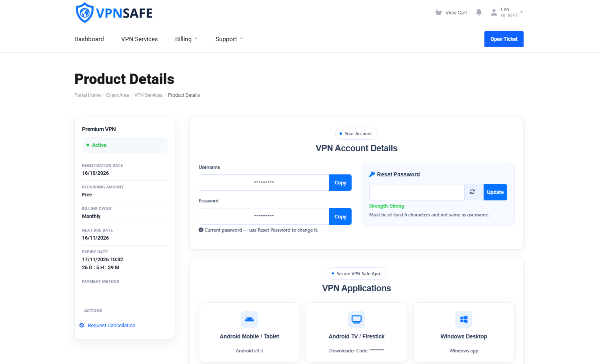Follow the Portal Home breadcrumb link
This screenshot has width=600, height=364.
click(x=88, y=95)
